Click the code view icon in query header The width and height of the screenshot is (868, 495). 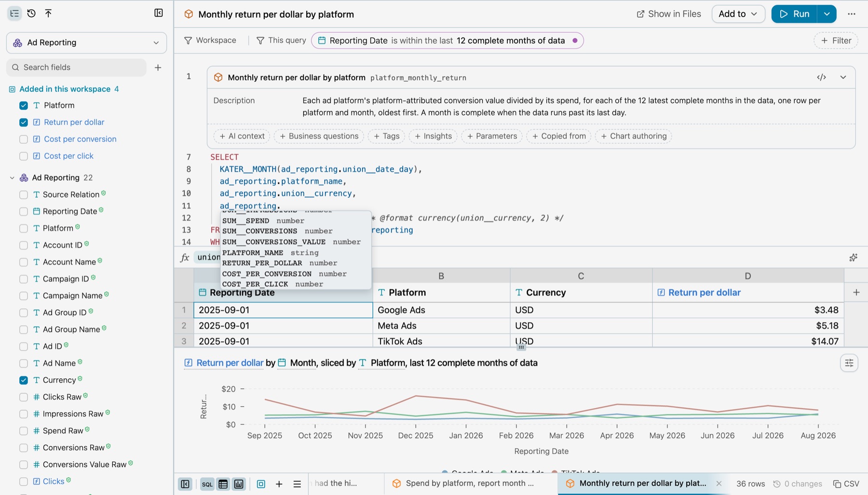pyautogui.click(x=821, y=77)
